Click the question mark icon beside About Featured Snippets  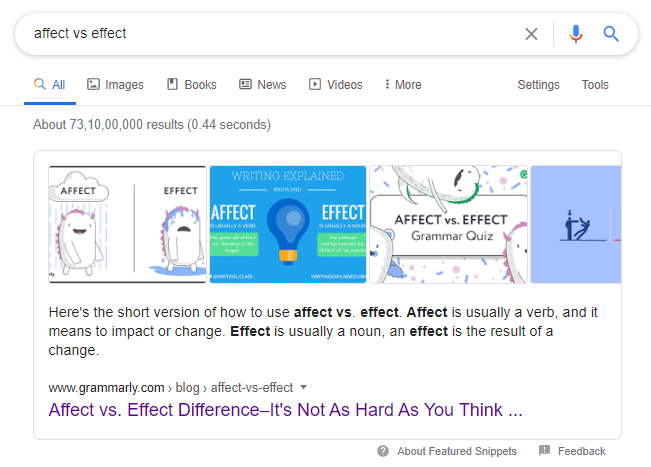[383, 451]
